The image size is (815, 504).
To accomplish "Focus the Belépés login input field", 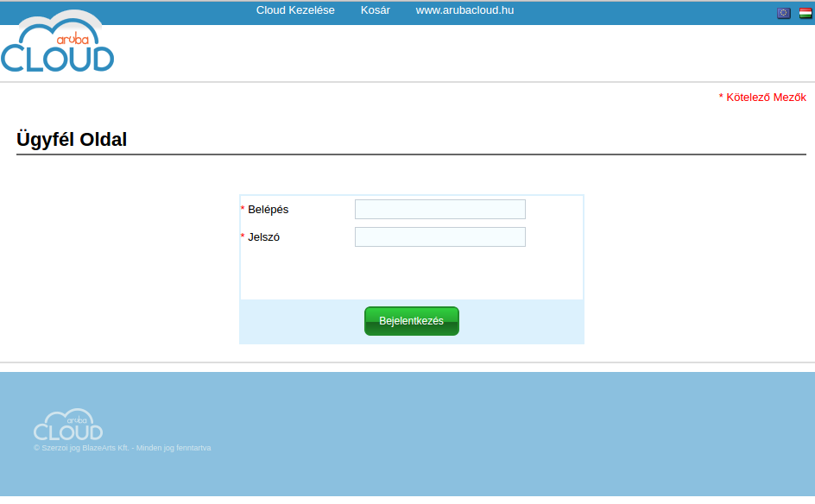I will 439,210.
